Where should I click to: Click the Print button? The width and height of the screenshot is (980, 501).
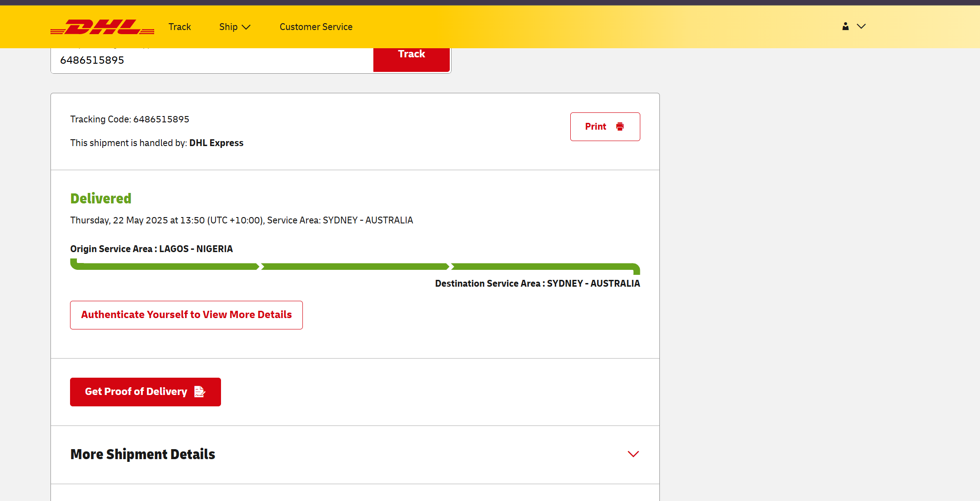(x=605, y=127)
